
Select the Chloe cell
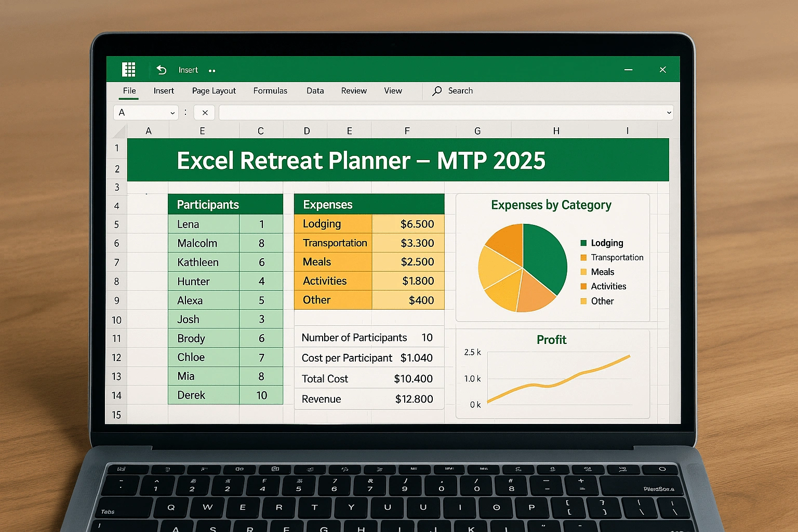tap(204, 357)
